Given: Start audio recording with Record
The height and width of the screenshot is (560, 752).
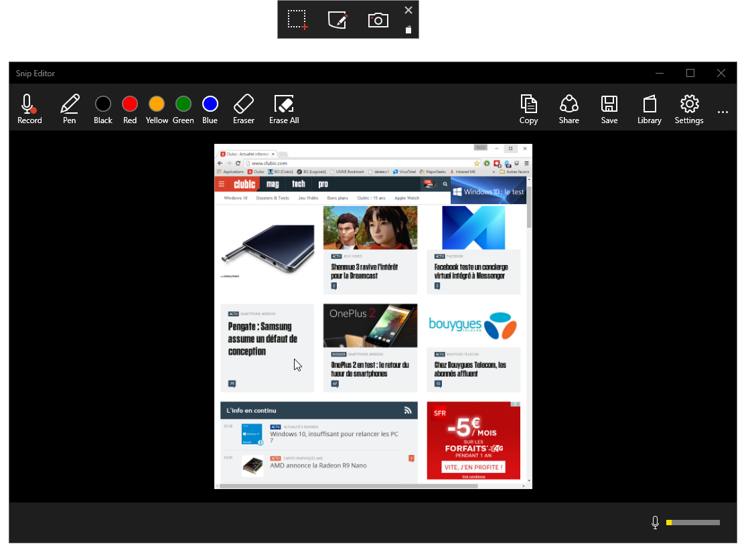Looking at the screenshot, I should [x=29, y=109].
